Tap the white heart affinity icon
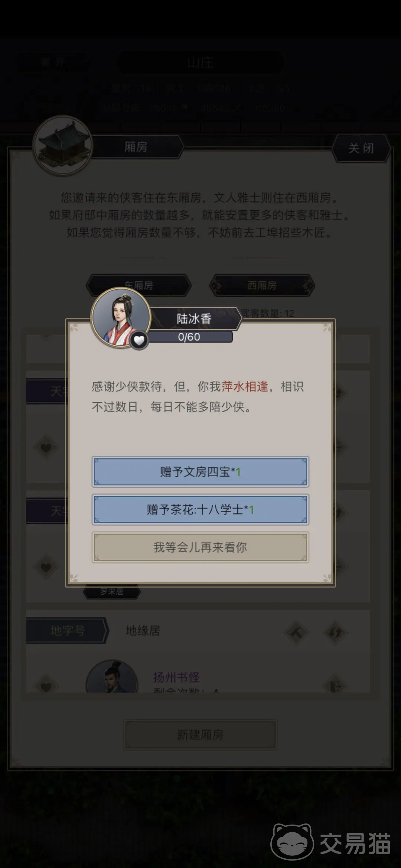Viewport: 401px width, 868px height. 139,340
